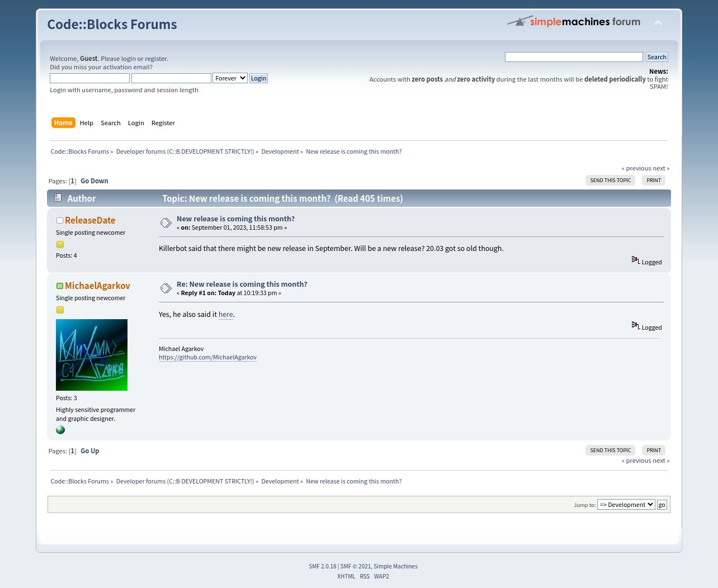
Task: Click the Simple Machines Forum logo
Action: (x=574, y=21)
